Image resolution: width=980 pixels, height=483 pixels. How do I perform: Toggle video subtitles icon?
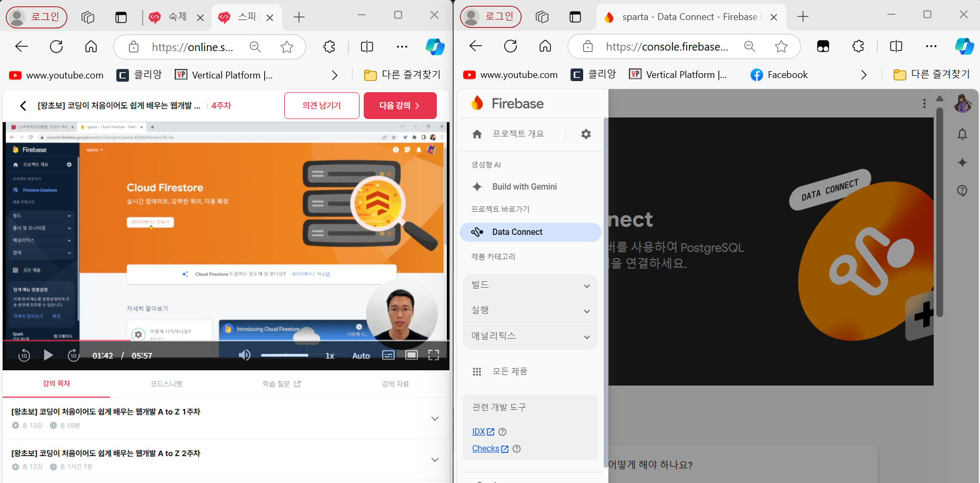point(388,355)
